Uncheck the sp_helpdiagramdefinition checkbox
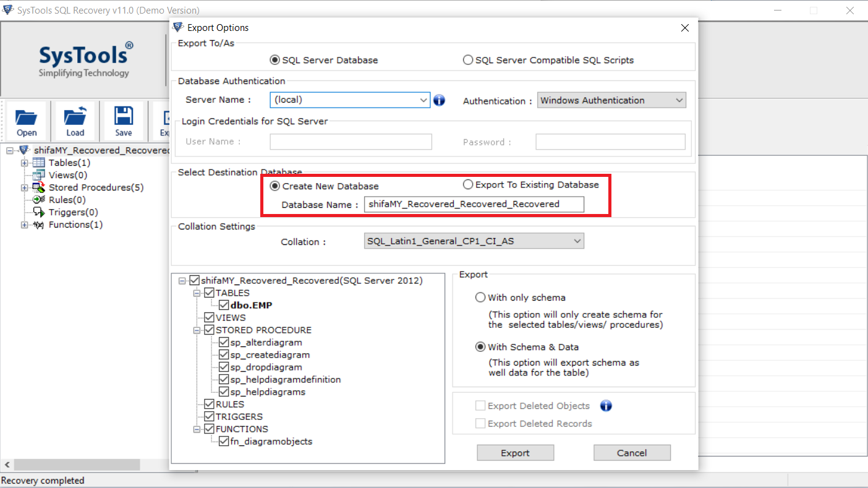The width and height of the screenshot is (868, 488). coord(224,379)
